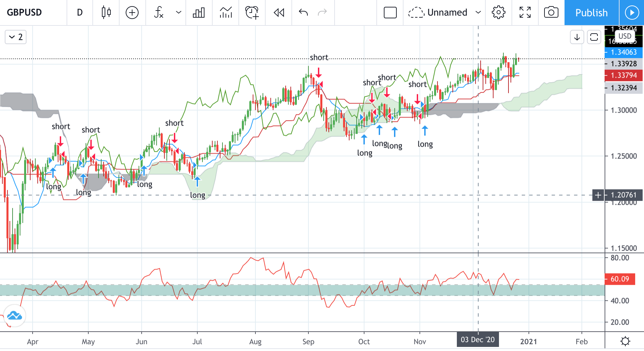
Task: Undo the last chart action
Action: (x=303, y=13)
